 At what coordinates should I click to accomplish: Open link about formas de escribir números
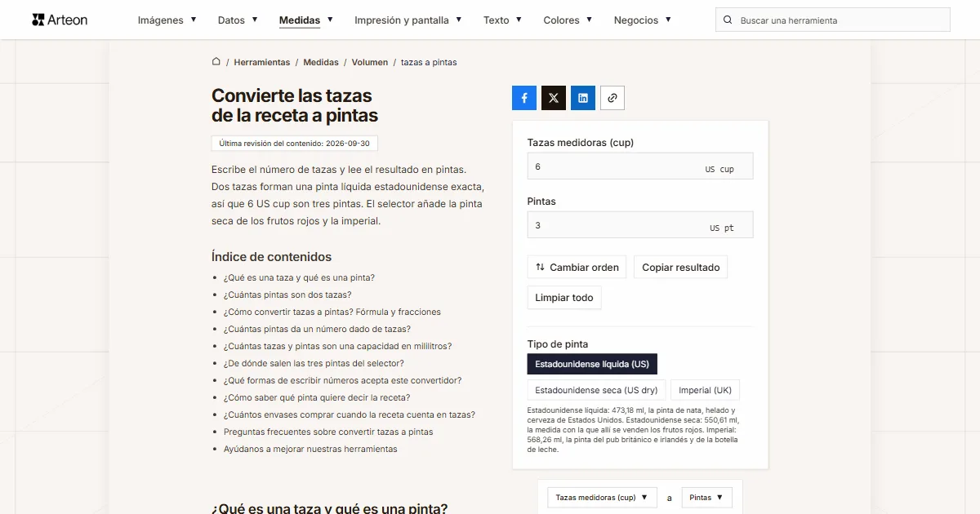(343, 381)
